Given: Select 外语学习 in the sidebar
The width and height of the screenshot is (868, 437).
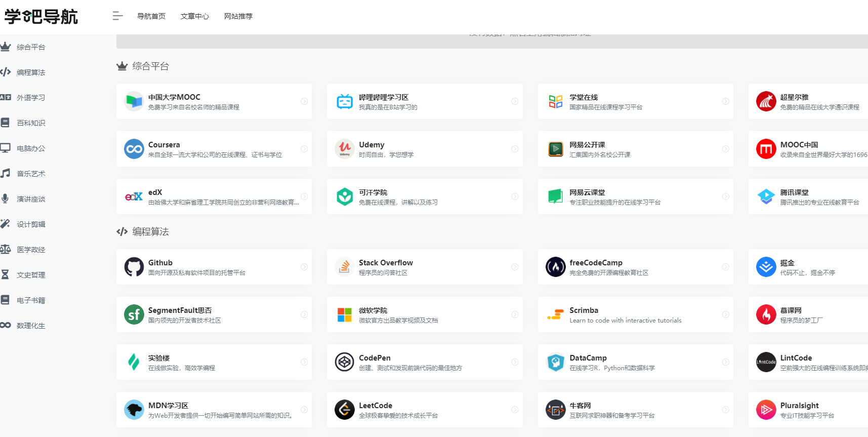Looking at the screenshot, I should coord(31,98).
